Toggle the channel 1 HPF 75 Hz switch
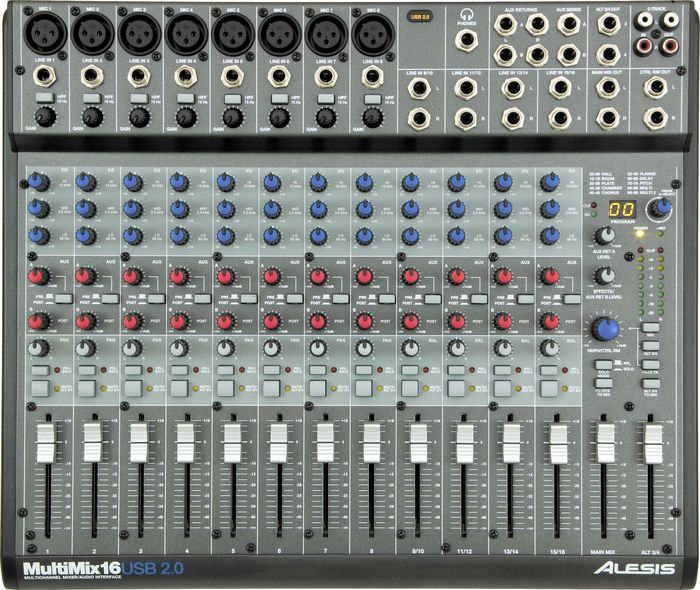The height and width of the screenshot is (590, 700). (x=45, y=98)
